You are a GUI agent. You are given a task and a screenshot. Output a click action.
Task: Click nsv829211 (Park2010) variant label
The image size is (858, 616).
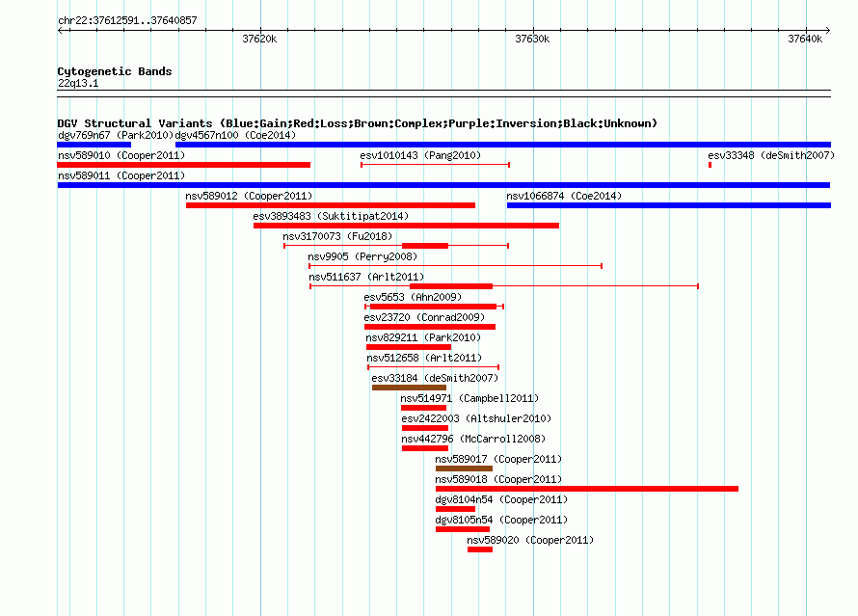click(x=423, y=337)
